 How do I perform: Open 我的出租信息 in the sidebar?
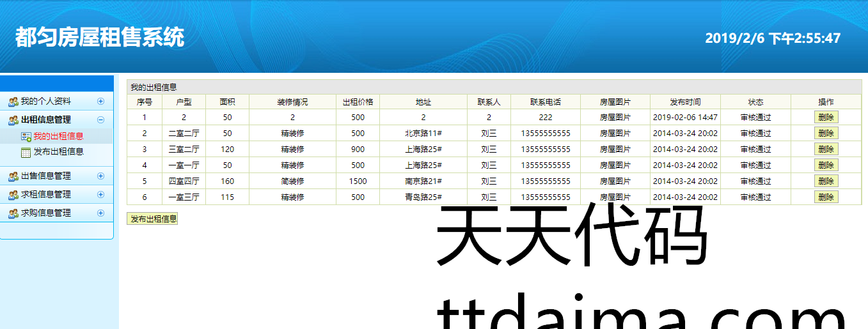[x=58, y=136]
